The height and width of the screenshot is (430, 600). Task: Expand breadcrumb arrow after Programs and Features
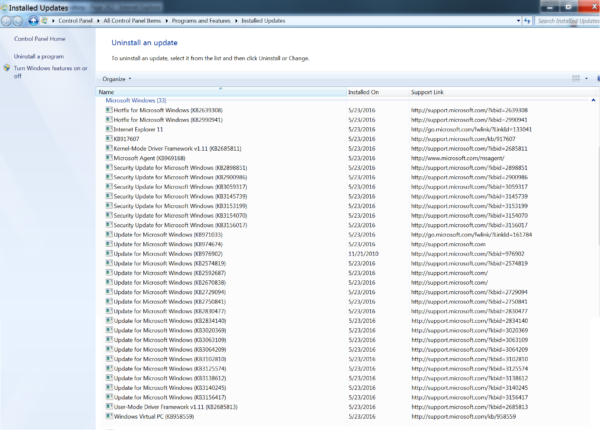coord(236,21)
